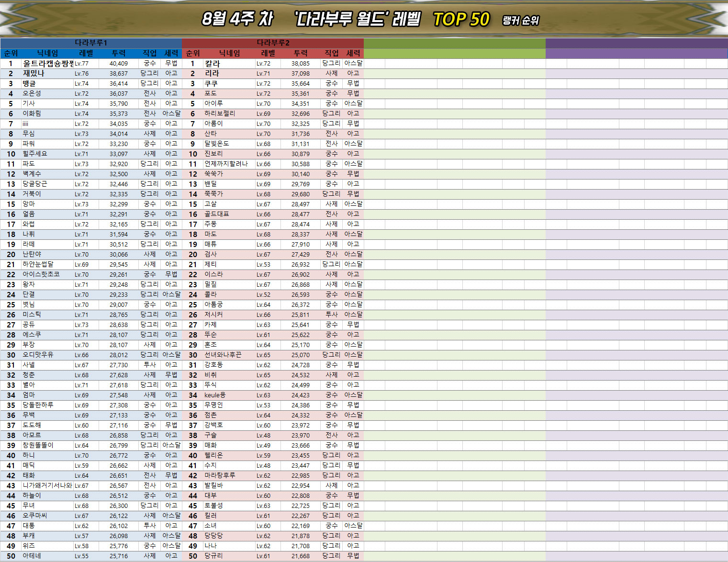
Task: Click the power value 40,409
Action: pos(118,63)
